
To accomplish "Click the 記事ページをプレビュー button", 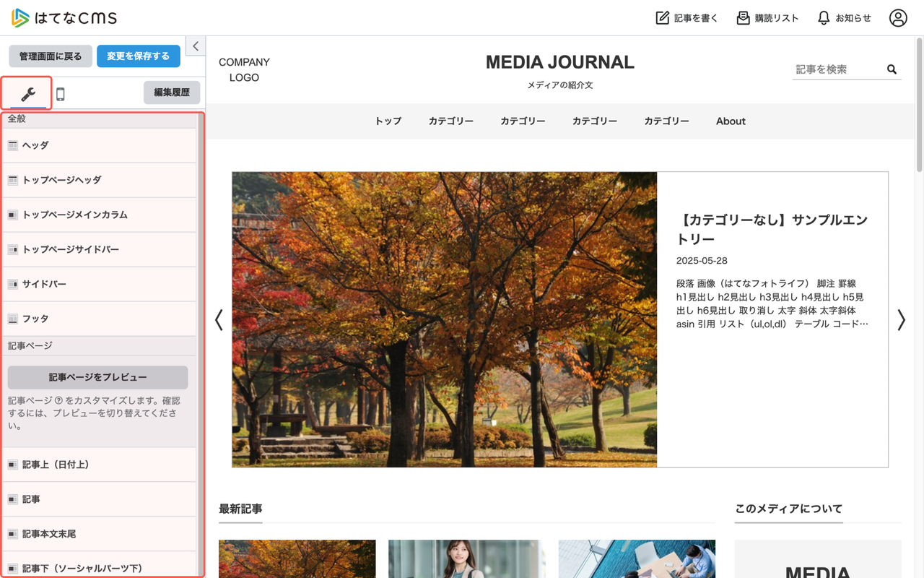I will click(x=99, y=377).
